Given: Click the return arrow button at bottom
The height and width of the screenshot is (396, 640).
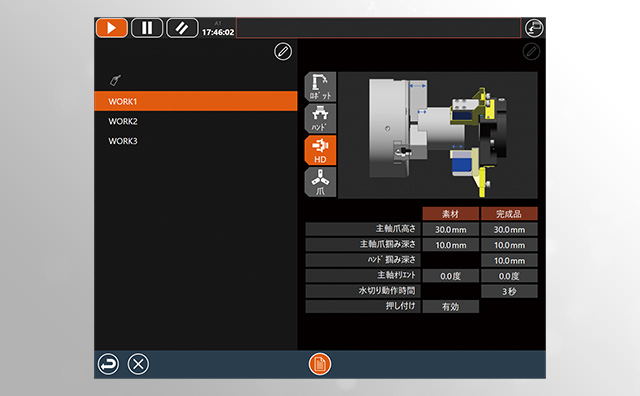Looking at the screenshot, I should click(x=108, y=364).
